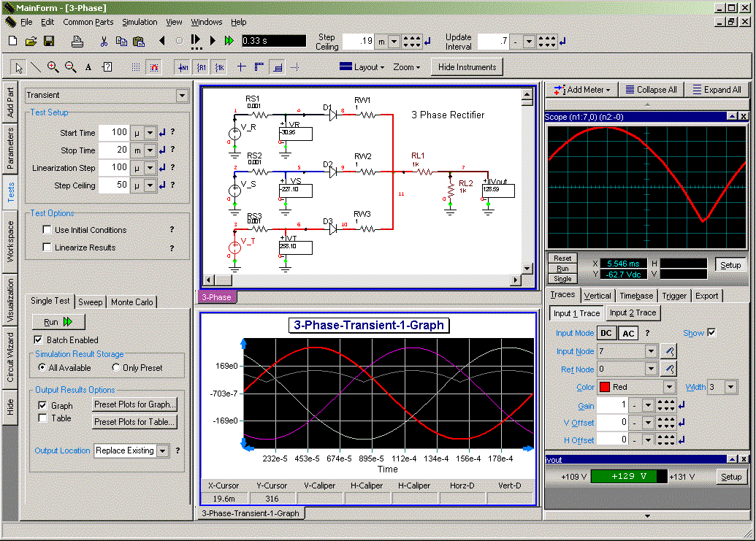Viewport: 756px width, 541px height.
Task: Expand the Output Location dropdown
Action: coord(162,451)
